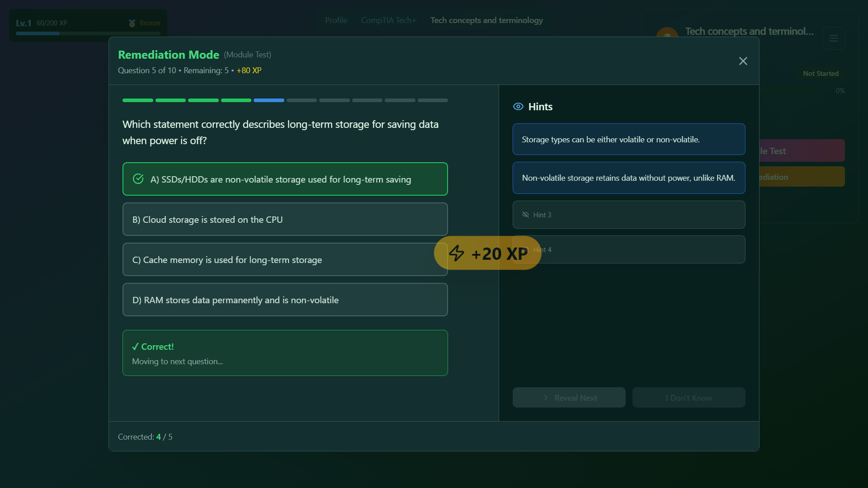
Task: Click the green checkmark on answer A
Action: pos(138,179)
